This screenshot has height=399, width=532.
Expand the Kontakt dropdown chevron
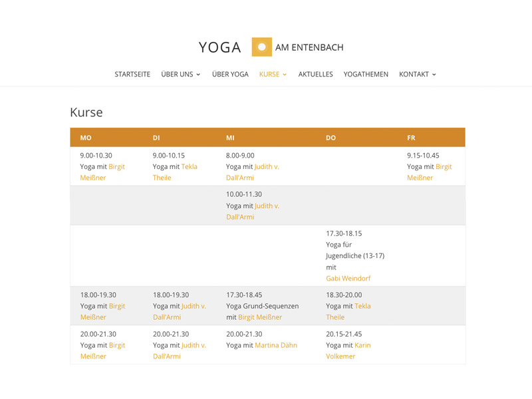pyautogui.click(x=434, y=74)
